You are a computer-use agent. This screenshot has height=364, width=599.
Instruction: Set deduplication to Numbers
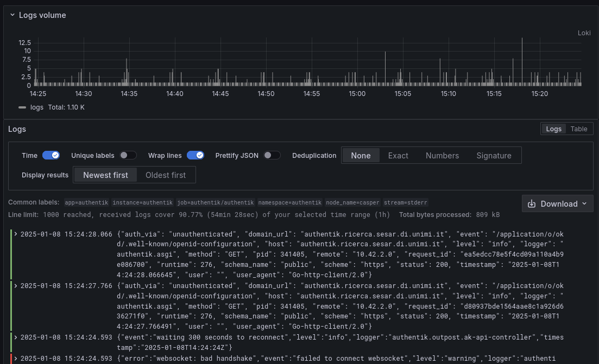[442, 156]
